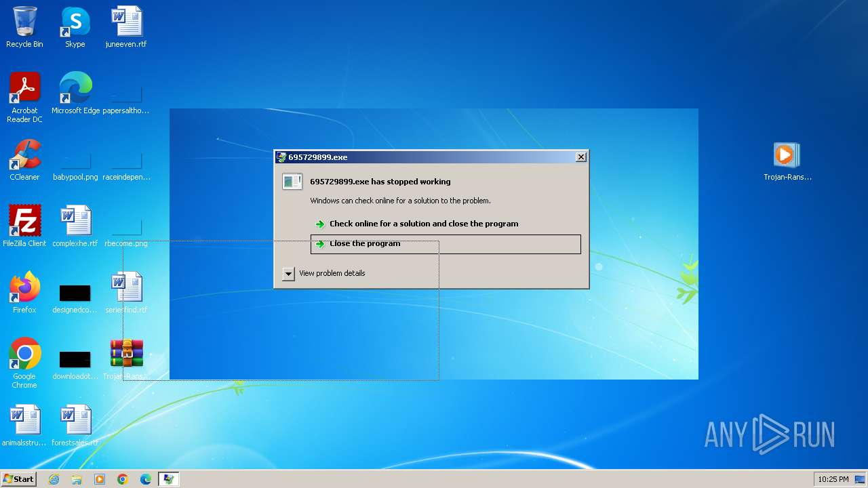The height and width of the screenshot is (488, 868).
Task: Open Firefox desktop shortcut
Action: click(24, 293)
